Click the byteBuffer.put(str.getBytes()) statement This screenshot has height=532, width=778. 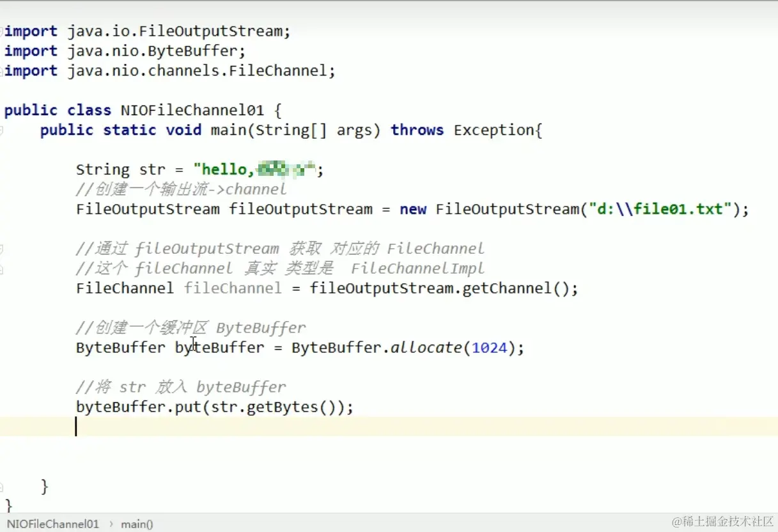[x=215, y=407]
